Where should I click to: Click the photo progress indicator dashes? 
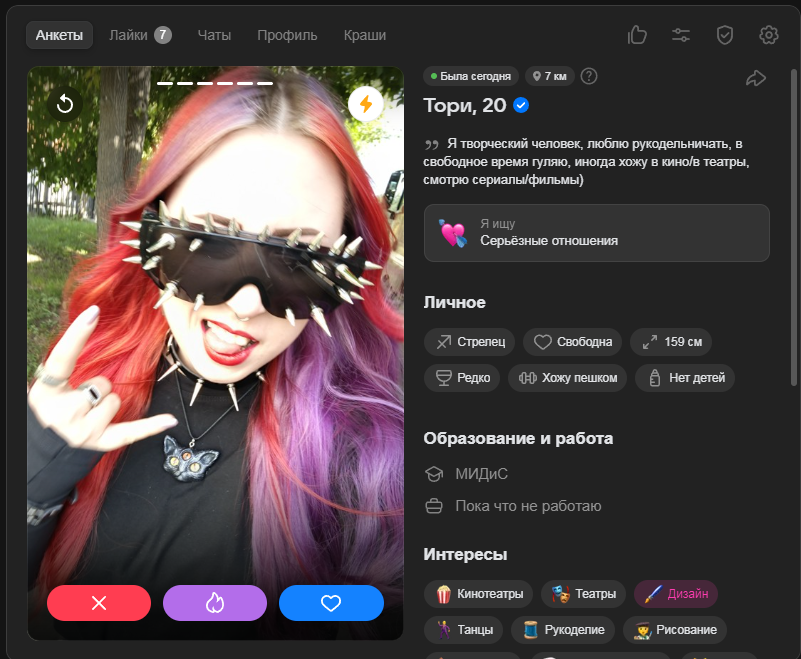coord(215,83)
